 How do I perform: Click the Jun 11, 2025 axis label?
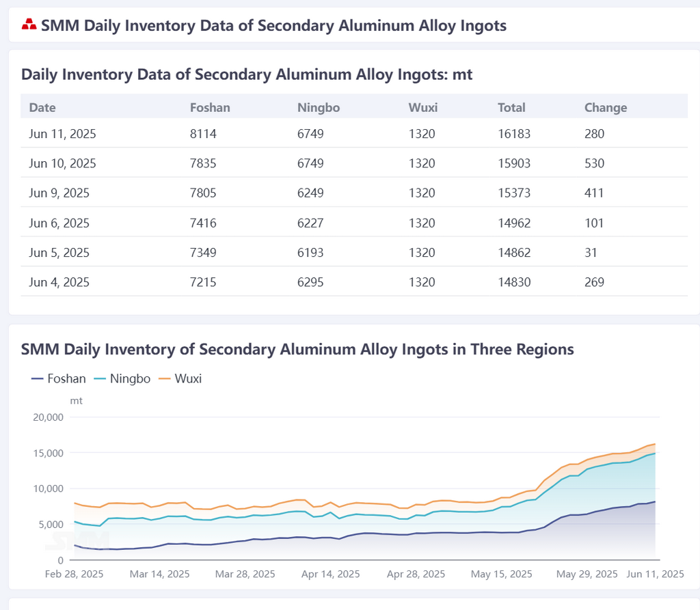655,574
